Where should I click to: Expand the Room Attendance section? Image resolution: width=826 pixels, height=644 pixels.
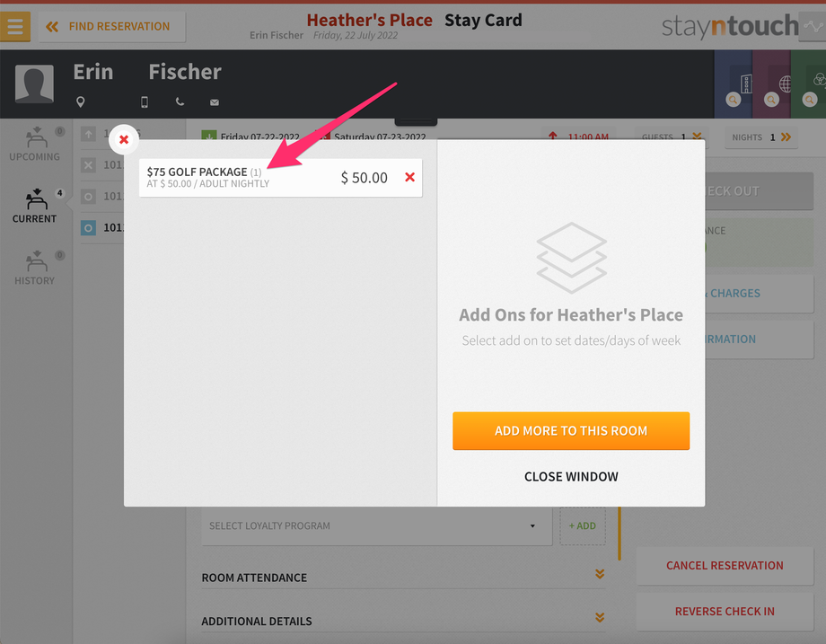(403, 577)
